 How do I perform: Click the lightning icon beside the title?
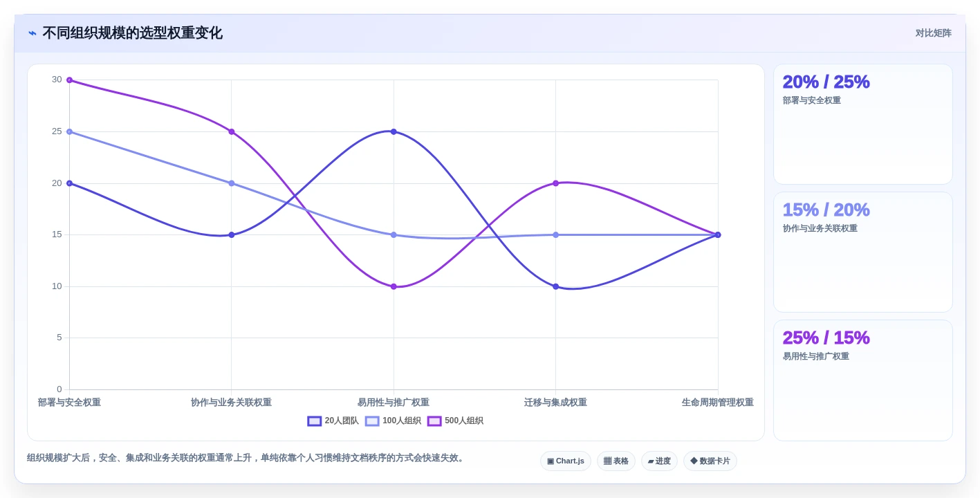(33, 33)
